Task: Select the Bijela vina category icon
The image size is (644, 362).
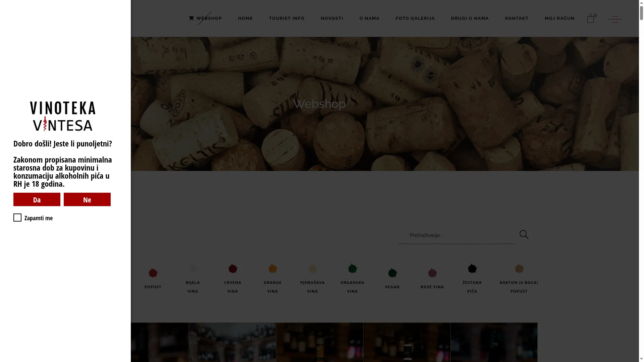Action: pyautogui.click(x=193, y=268)
